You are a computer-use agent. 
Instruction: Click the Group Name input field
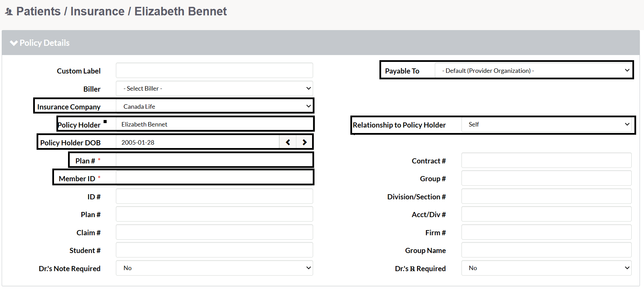[x=546, y=250]
